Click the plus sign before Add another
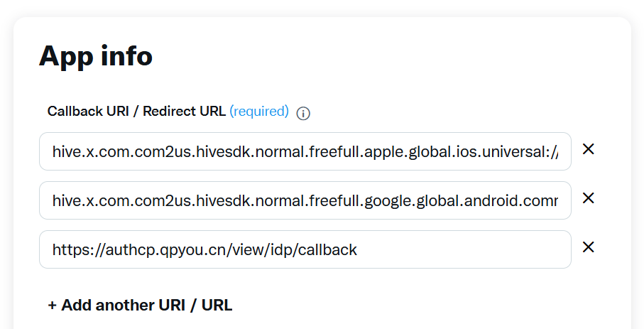The image size is (644, 329). (x=52, y=306)
